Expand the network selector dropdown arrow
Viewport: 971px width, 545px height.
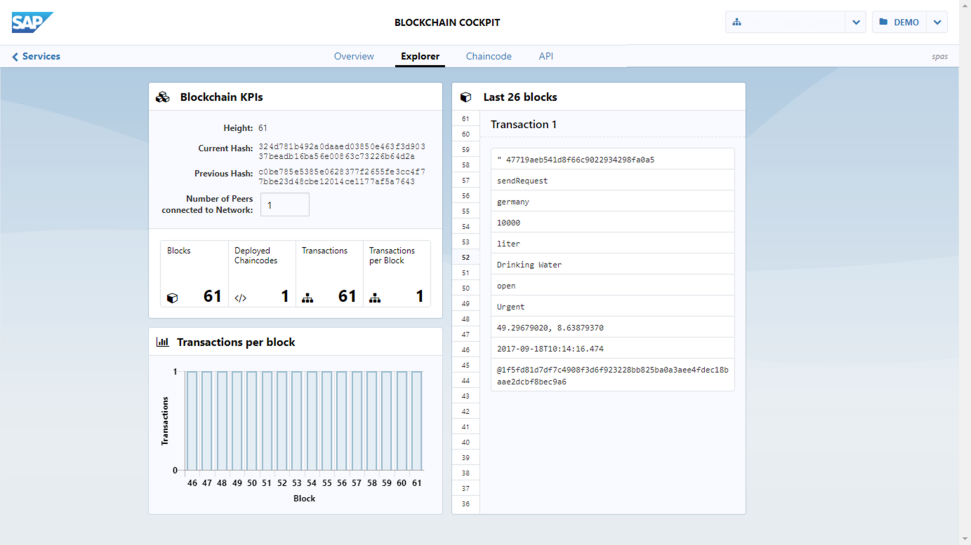tap(856, 22)
